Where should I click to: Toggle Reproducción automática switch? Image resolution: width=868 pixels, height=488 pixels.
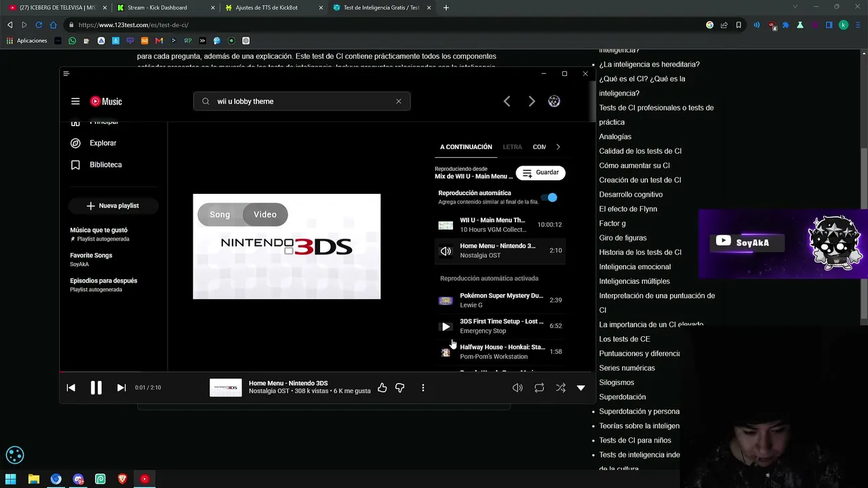(550, 197)
